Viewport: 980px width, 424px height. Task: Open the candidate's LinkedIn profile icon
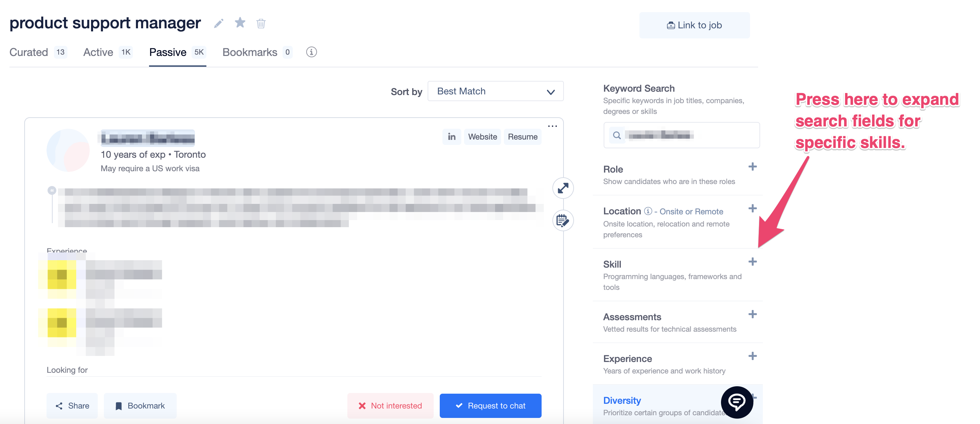click(452, 137)
